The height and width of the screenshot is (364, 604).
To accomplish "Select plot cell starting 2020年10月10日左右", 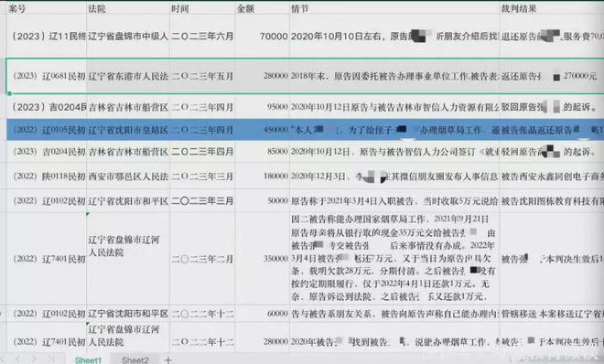I will pyautogui.click(x=394, y=37).
